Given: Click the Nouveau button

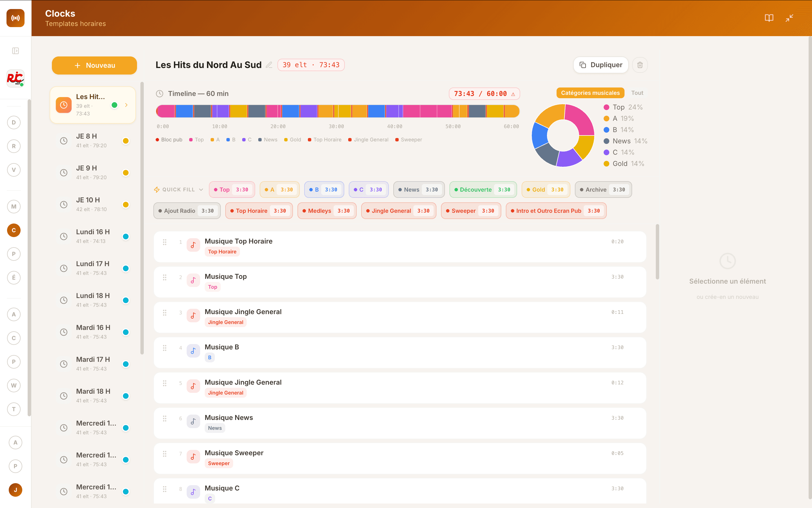Looking at the screenshot, I should (x=94, y=65).
